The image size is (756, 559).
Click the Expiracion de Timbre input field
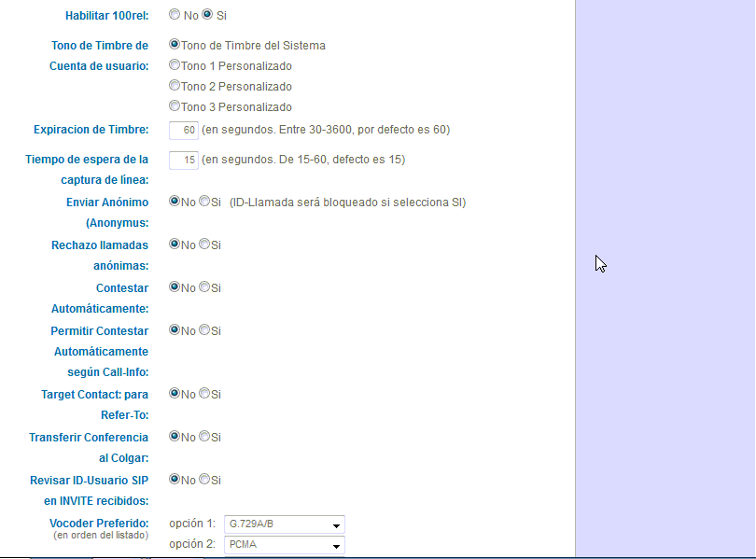click(x=184, y=130)
